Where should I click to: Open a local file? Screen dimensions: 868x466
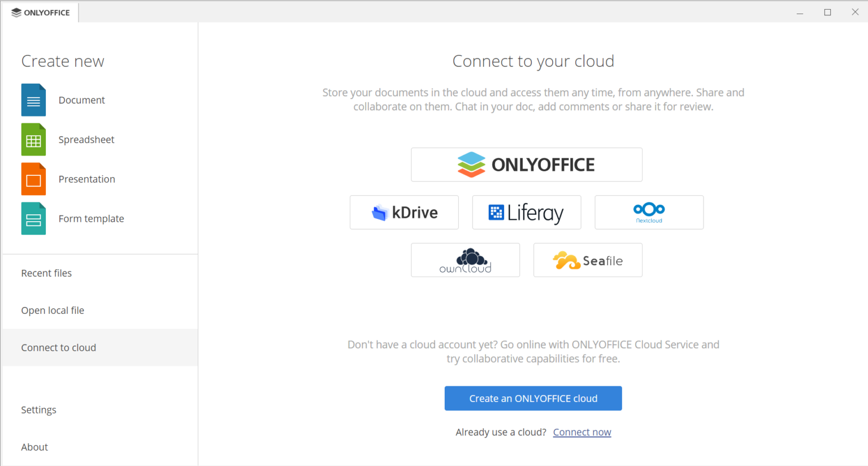(53, 310)
